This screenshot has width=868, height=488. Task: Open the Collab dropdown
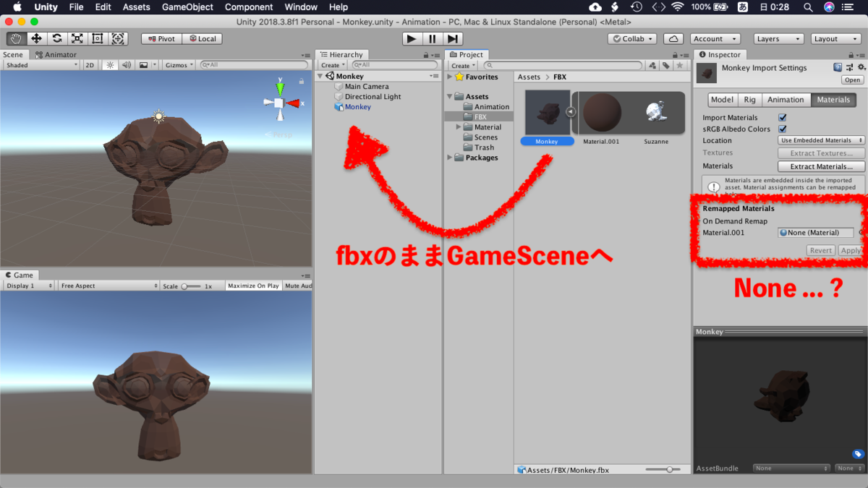coord(633,38)
